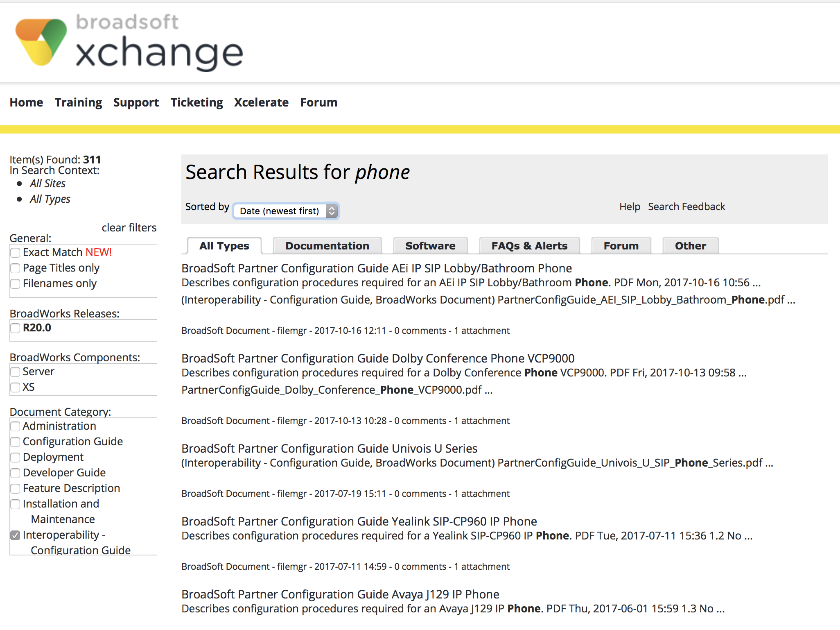Screen dimensions: 840x630
Task: Check the Installation and Maintenance filter
Action: click(15, 504)
